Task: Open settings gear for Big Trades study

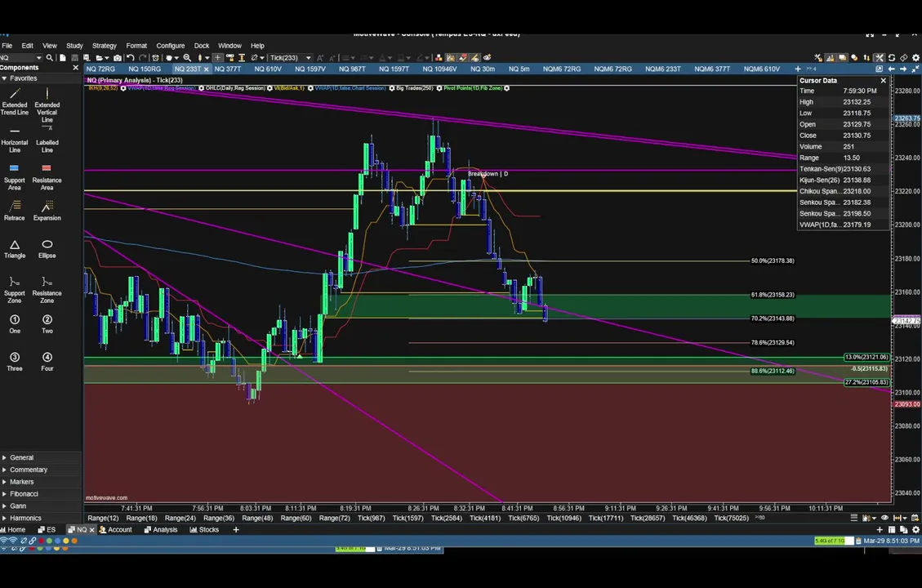Action: point(439,88)
